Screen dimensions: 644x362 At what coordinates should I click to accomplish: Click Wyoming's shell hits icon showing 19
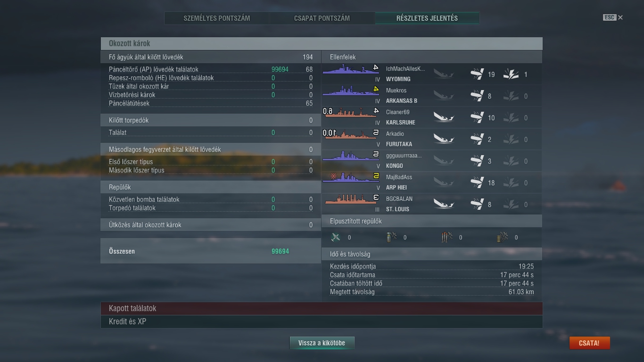pos(477,74)
